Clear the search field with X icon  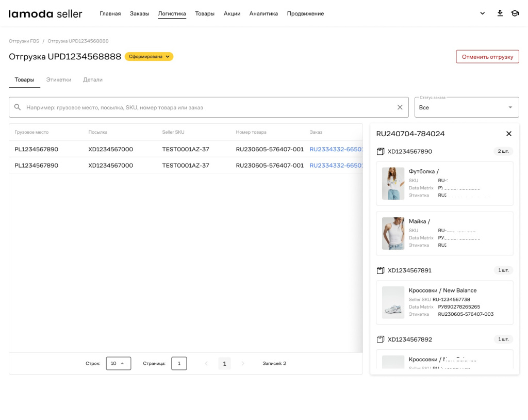point(400,107)
